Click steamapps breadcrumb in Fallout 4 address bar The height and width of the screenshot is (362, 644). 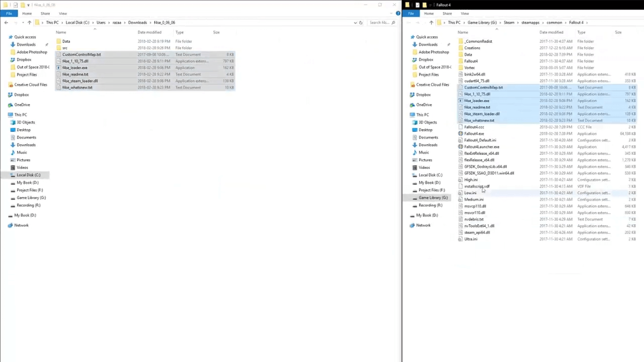click(530, 22)
